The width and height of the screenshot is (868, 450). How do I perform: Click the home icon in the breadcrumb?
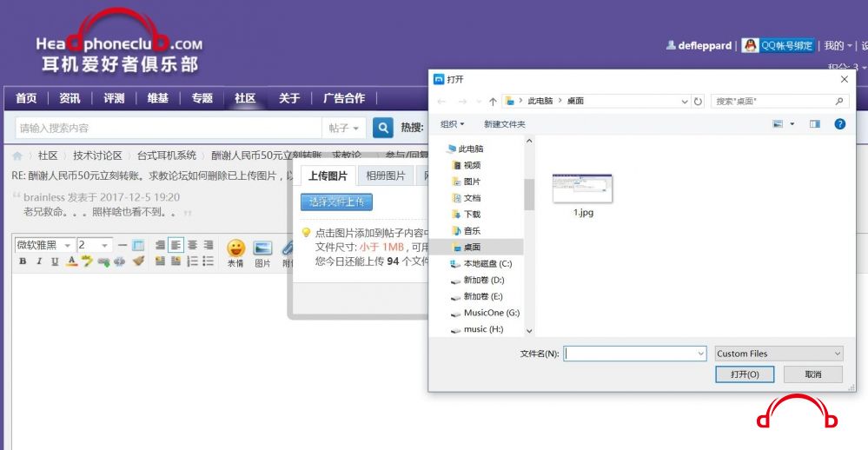pos(17,156)
